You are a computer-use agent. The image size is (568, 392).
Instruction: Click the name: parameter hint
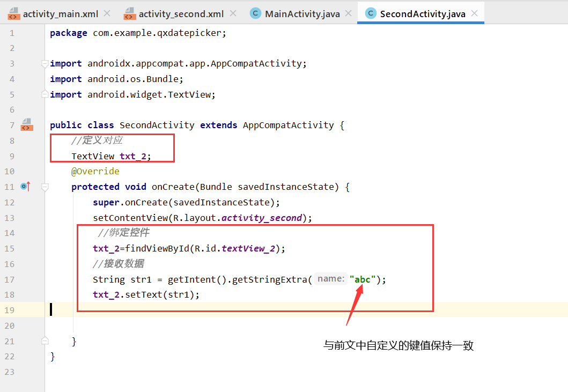point(331,279)
